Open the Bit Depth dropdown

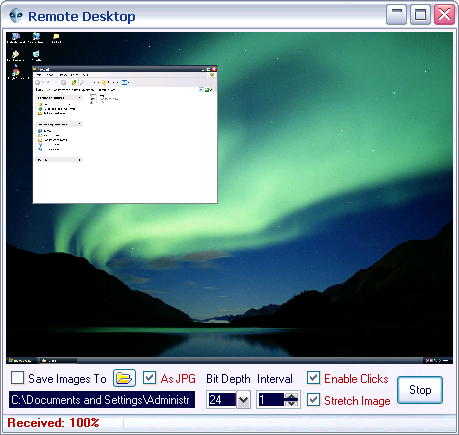pyautogui.click(x=244, y=400)
